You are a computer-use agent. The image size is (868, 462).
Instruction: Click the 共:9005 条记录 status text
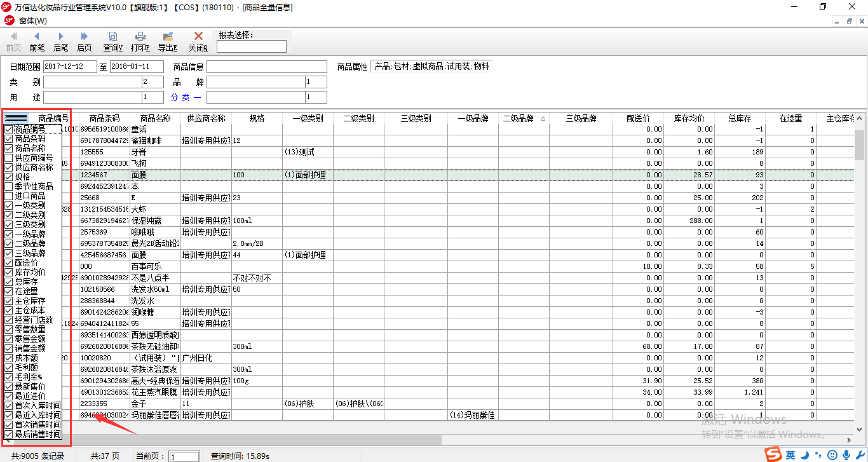(37, 456)
